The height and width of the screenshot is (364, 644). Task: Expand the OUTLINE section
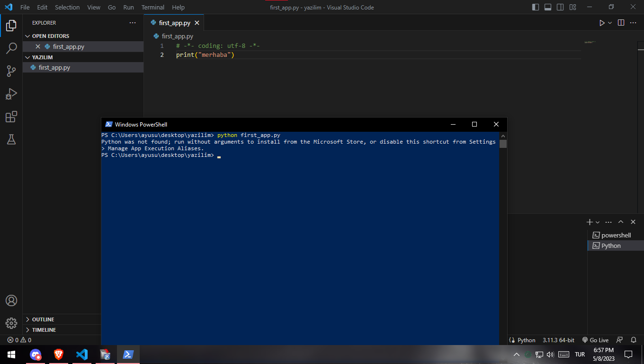pyautogui.click(x=62, y=319)
